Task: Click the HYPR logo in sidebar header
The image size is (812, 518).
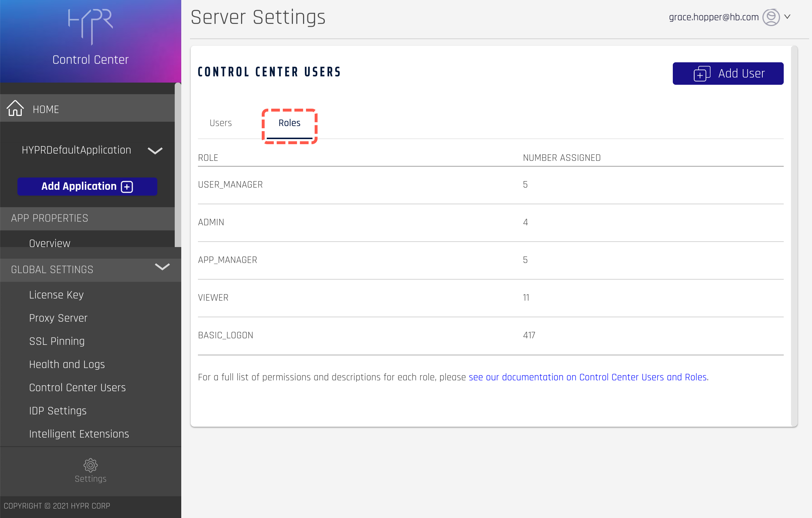Action: pos(91,26)
